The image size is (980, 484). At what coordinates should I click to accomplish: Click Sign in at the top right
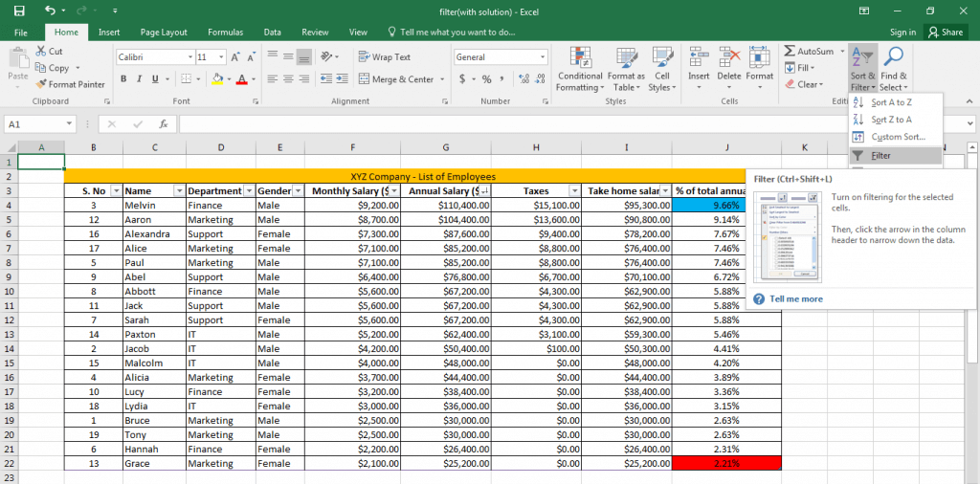(x=902, y=33)
